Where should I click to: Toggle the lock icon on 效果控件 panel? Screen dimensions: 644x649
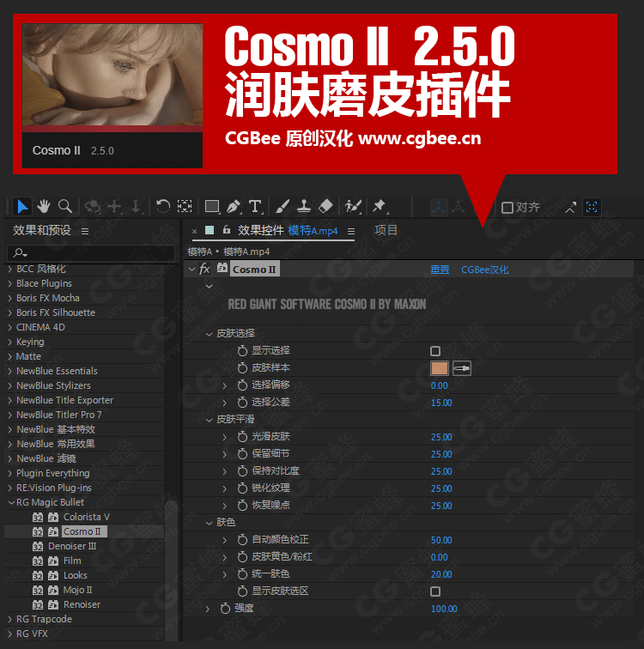227,230
